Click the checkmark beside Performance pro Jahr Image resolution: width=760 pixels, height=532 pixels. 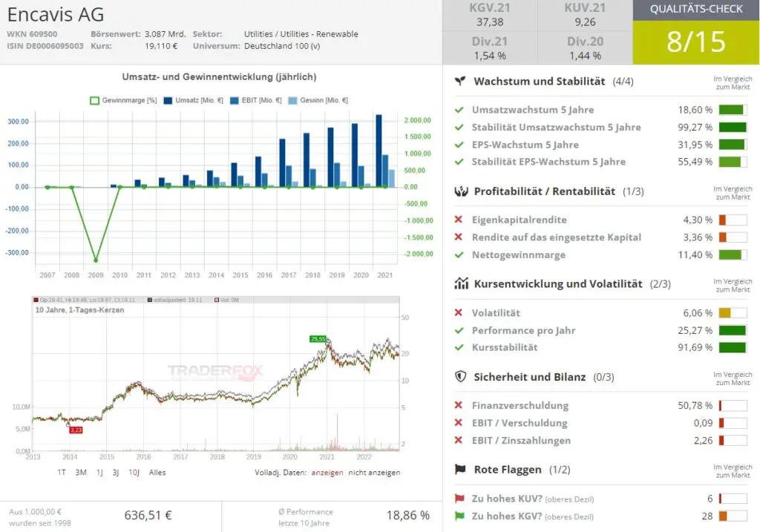[459, 330]
